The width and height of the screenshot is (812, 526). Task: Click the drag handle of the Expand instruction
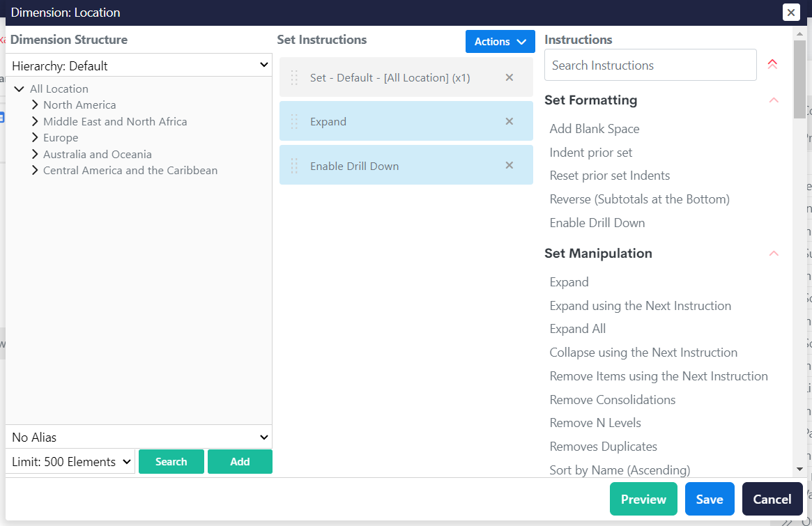(294, 121)
